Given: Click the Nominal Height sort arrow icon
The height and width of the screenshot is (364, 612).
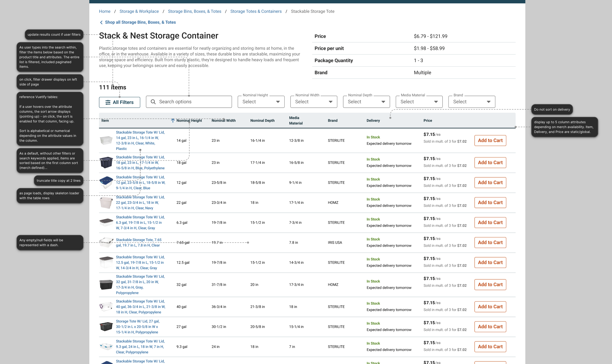Looking at the screenshot, I should tap(173, 121).
